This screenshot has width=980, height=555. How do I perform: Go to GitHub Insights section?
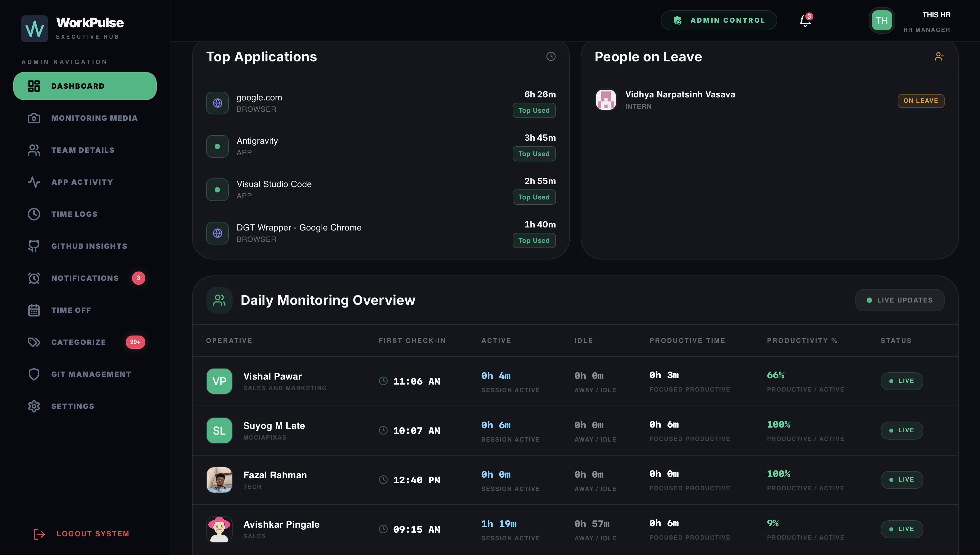85,246
